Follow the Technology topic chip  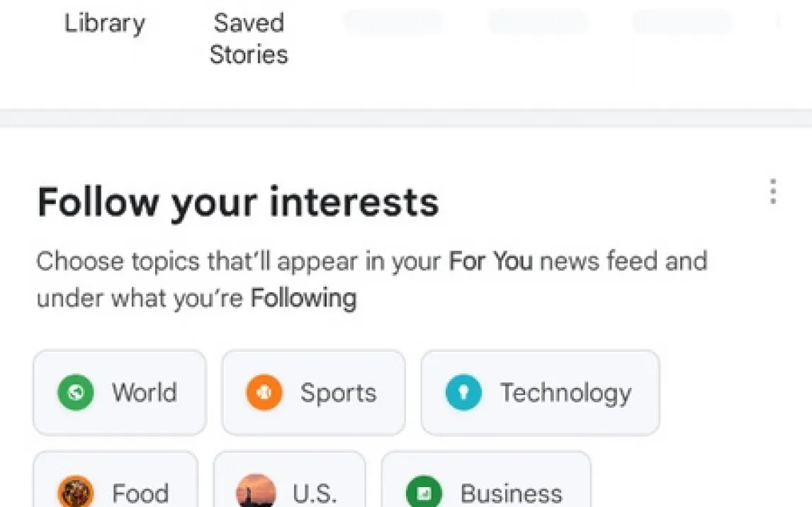point(540,392)
